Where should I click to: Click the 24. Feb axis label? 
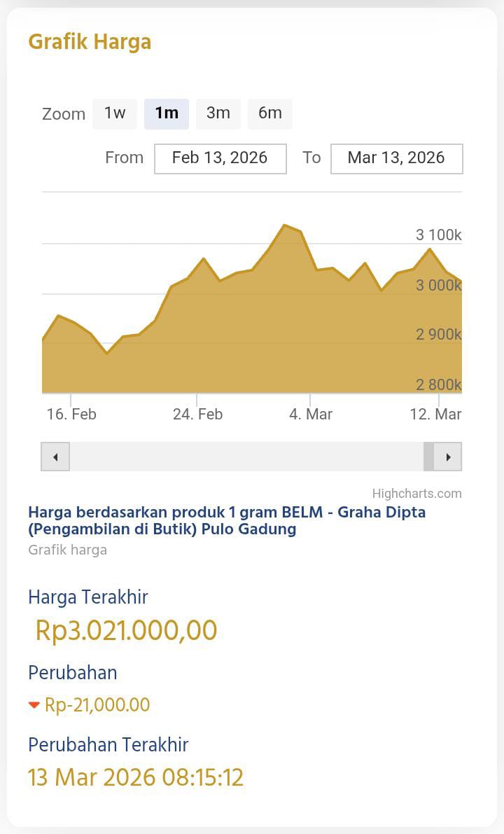(197, 415)
